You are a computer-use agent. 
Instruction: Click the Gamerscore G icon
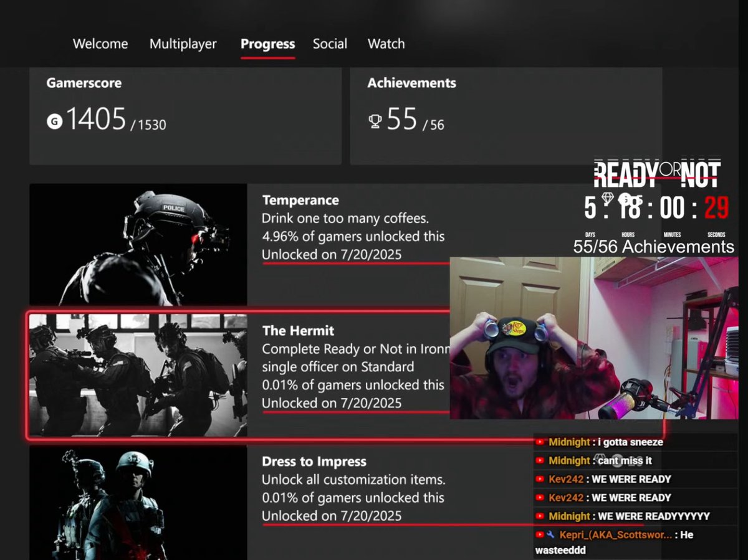[x=55, y=121]
